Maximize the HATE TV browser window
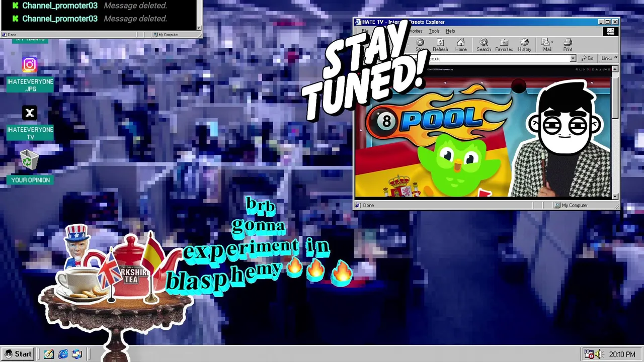Image resolution: width=644 pixels, height=362 pixels. tap(607, 22)
